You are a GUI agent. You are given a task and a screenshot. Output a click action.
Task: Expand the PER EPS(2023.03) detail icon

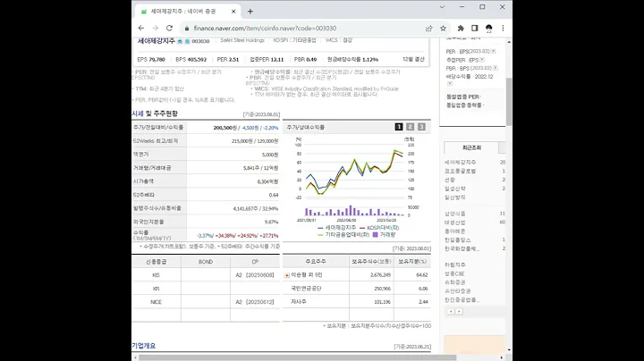pyautogui.click(x=493, y=51)
